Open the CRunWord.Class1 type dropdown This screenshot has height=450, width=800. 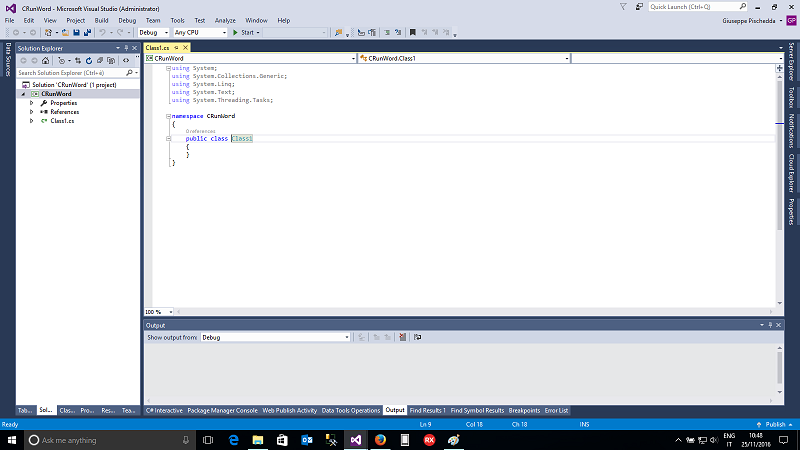566,59
